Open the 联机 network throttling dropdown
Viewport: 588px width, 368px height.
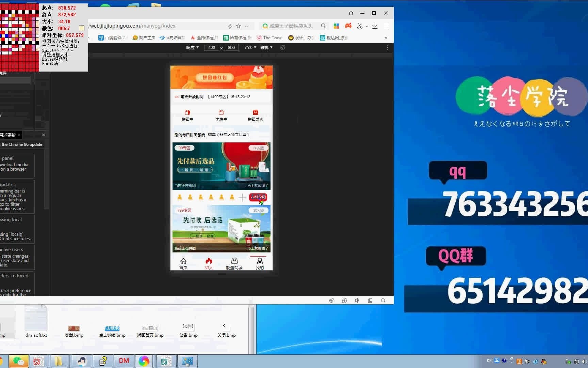click(266, 48)
